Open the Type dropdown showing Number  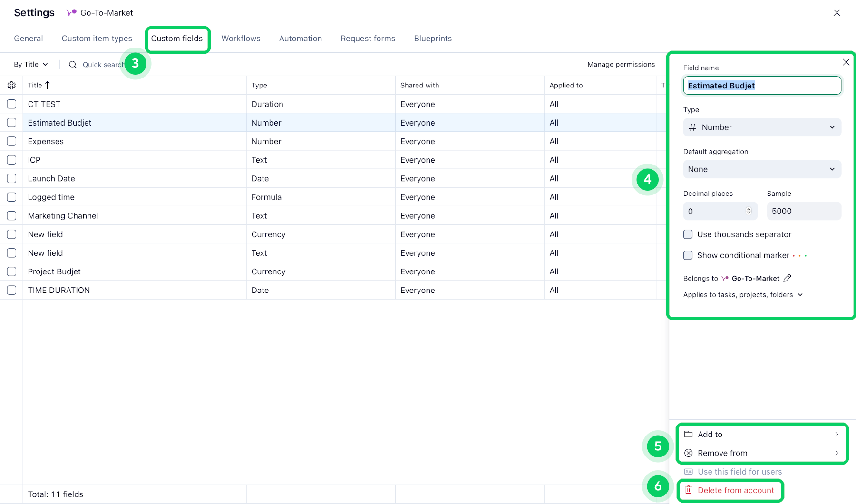[x=762, y=127]
